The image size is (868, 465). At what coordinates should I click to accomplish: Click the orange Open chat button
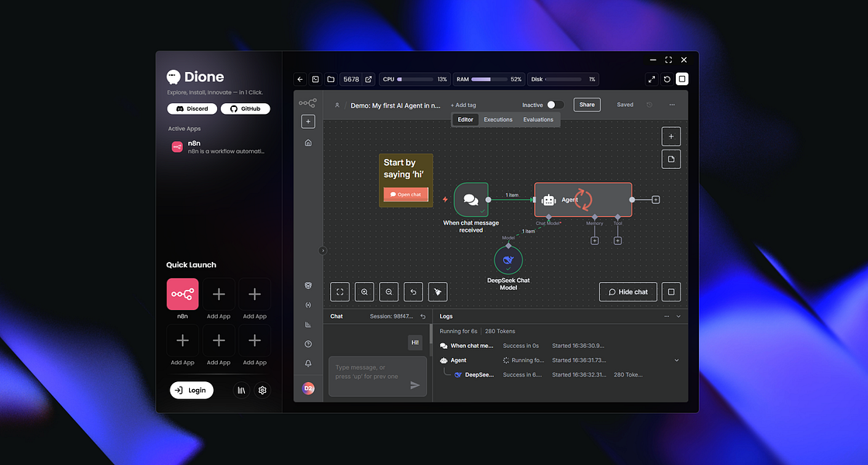(x=406, y=195)
